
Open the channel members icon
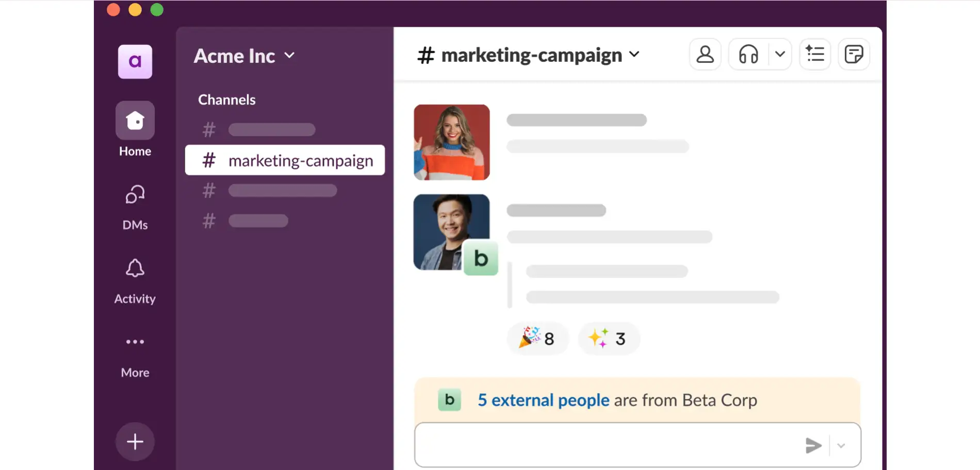tap(705, 54)
